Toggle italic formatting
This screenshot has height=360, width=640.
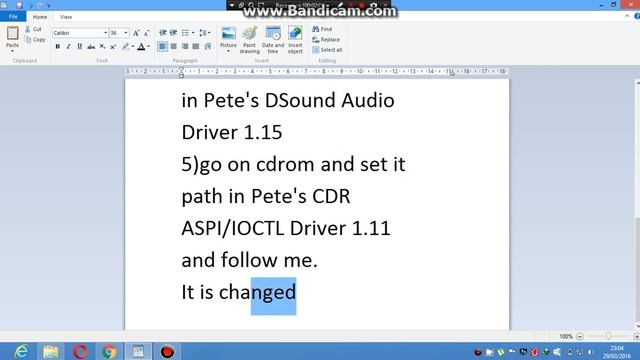pyautogui.click(x=69, y=47)
